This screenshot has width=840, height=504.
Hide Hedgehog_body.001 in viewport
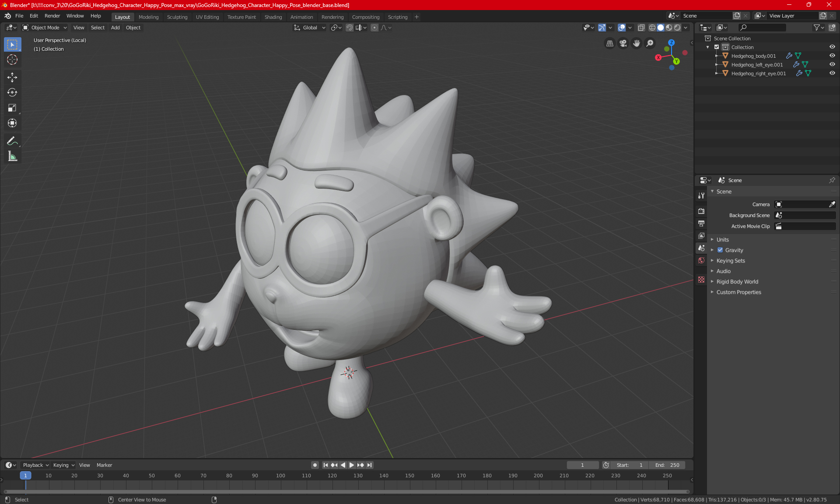tap(832, 56)
